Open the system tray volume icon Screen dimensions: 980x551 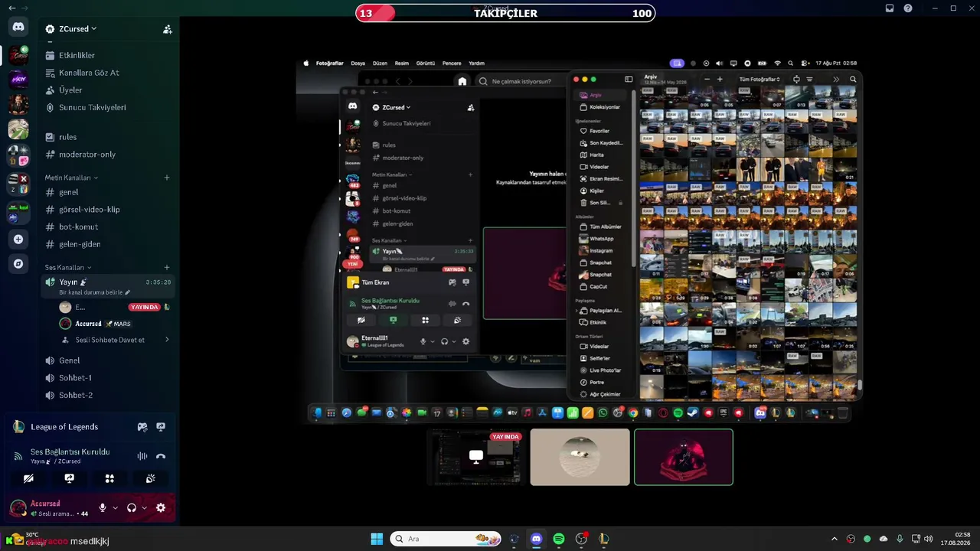coord(928,539)
